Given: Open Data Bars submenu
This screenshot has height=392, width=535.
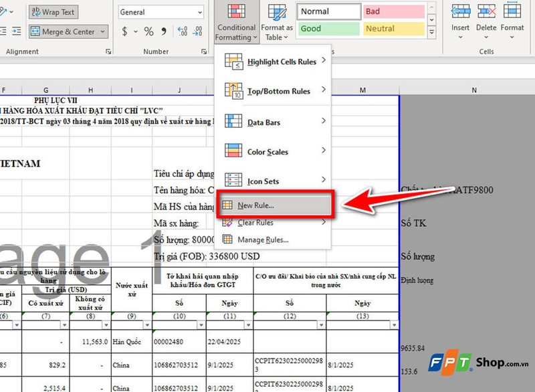Looking at the screenshot, I should [x=274, y=122].
